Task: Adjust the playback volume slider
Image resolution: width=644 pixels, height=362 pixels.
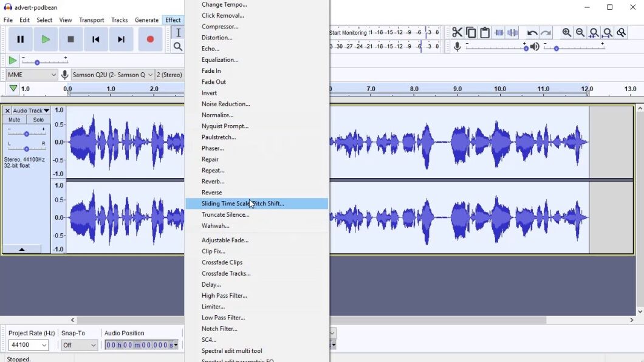Action: coord(557,48)
